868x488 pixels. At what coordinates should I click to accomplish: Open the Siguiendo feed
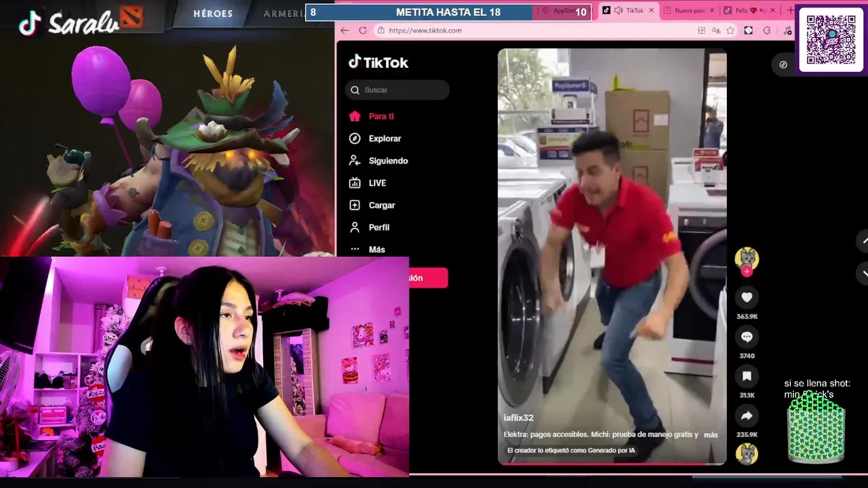coord(378,161)
